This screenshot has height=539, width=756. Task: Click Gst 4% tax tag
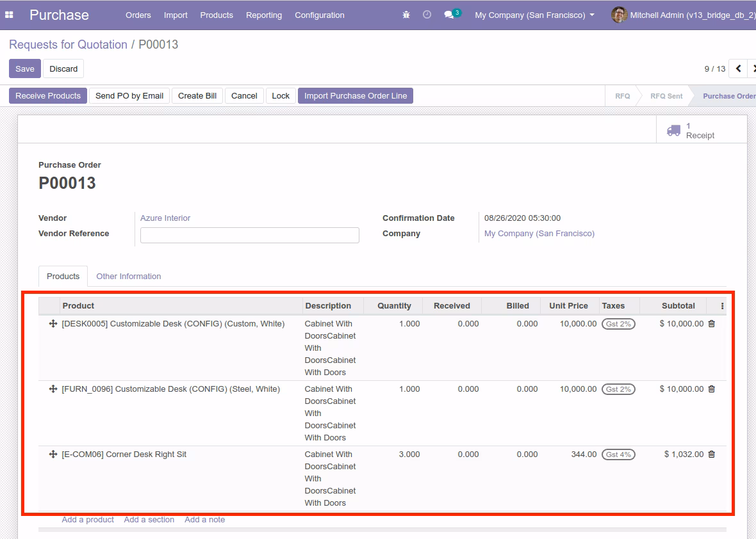pyautogui.click(x=618, y=455)
